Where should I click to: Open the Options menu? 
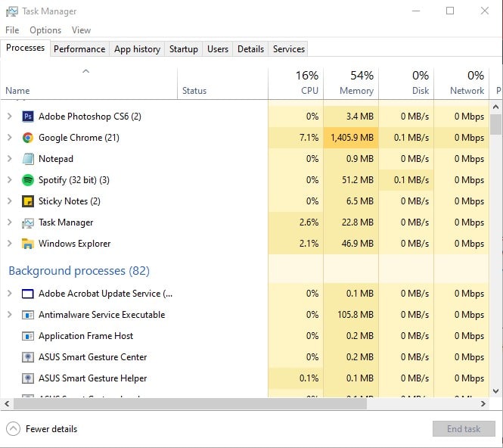[x=45, y=30]
